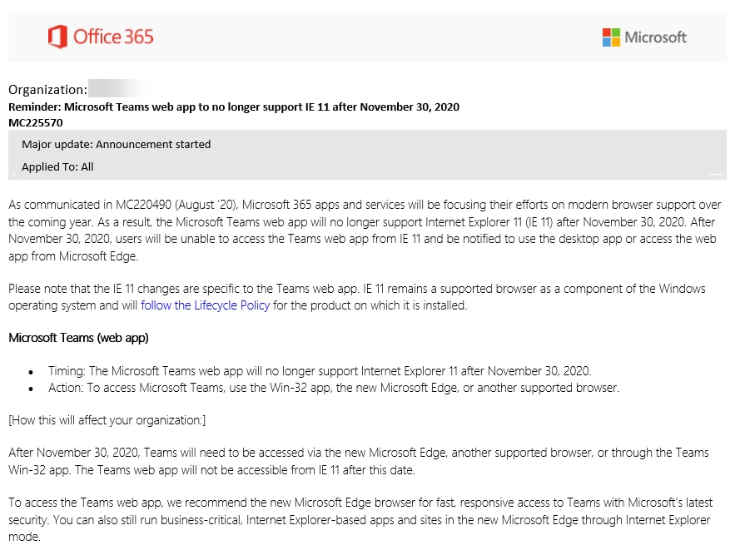Open the 'follow the Lifecycle Policy' link
The image size is (735, 560).
click(206, 305)
